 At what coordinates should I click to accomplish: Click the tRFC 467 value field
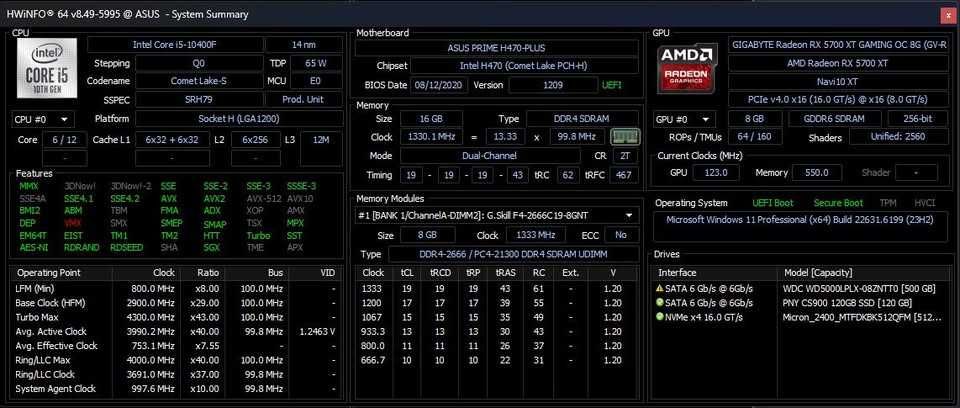pos(625,175)
